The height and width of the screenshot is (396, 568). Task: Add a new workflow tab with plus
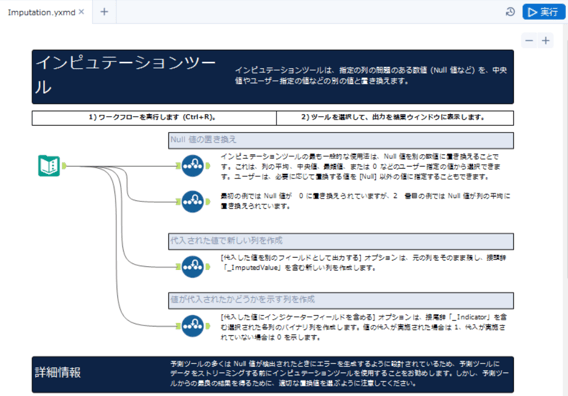click(104, 12)
